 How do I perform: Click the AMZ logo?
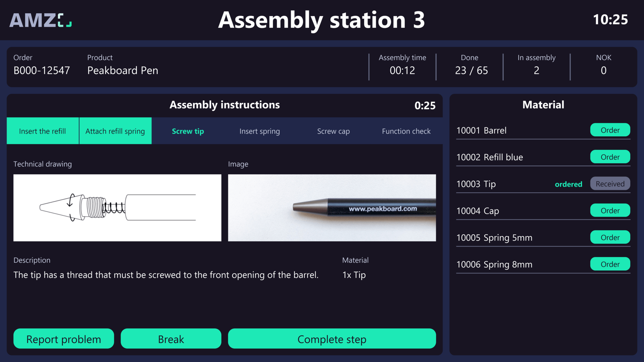click(40, 20)
